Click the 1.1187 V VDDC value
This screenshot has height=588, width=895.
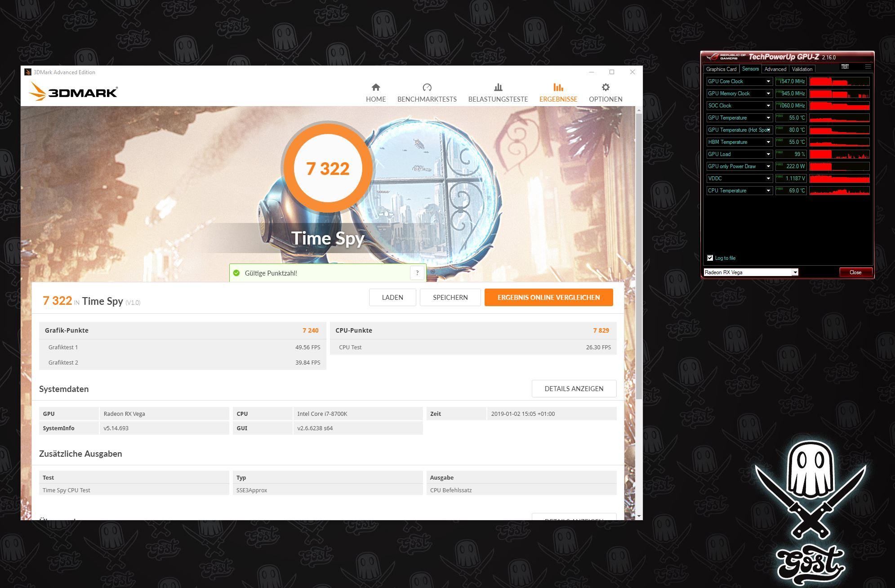tap(791, 178)
